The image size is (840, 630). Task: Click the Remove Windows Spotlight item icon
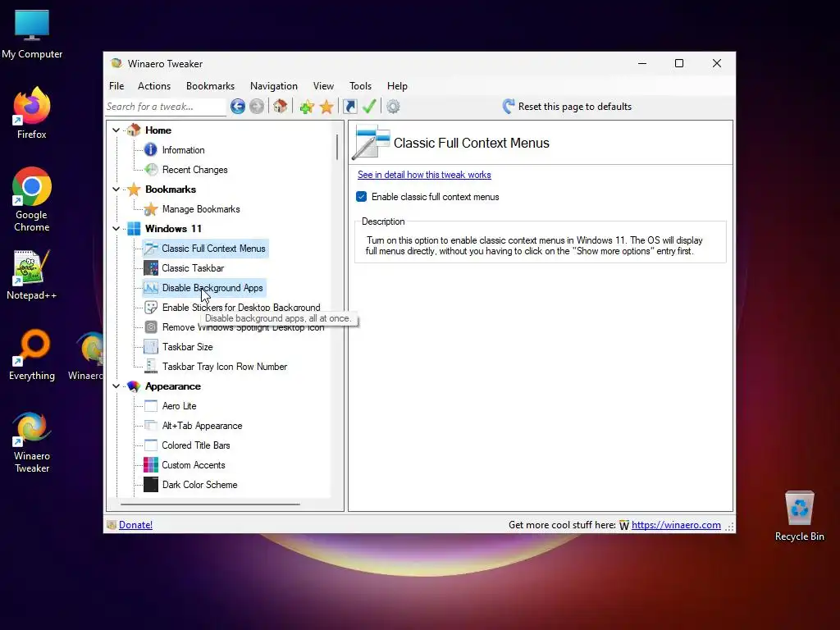[x=151, y=327]
